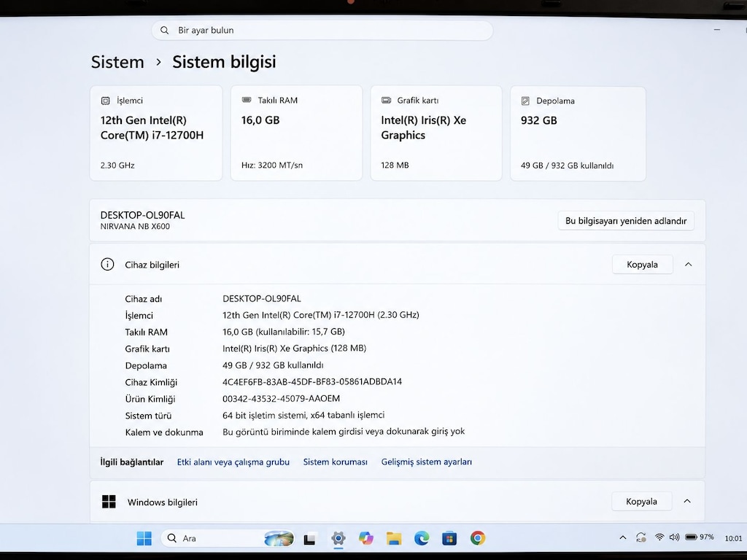This screenshot has width=747, height=560.
Task: Click the Wi-Fi network tray icon
Action: pyautogui.click(x=659, y=537)
